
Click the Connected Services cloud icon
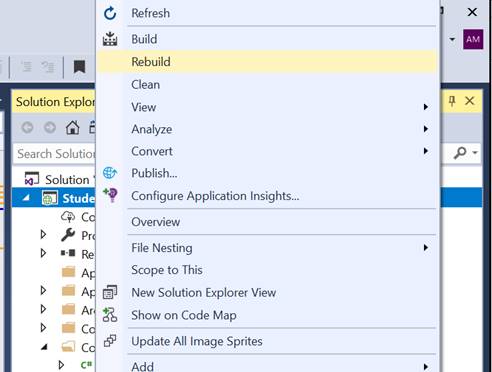coord(68,217)
